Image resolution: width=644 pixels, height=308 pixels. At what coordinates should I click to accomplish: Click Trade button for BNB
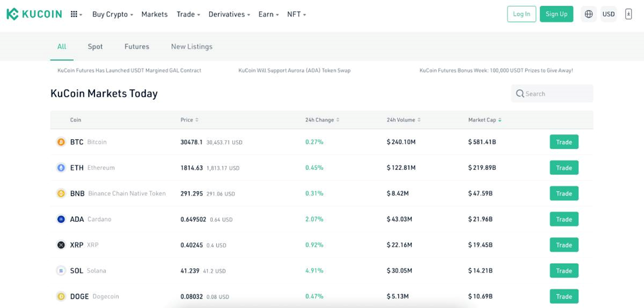click(x=564, y=193)
